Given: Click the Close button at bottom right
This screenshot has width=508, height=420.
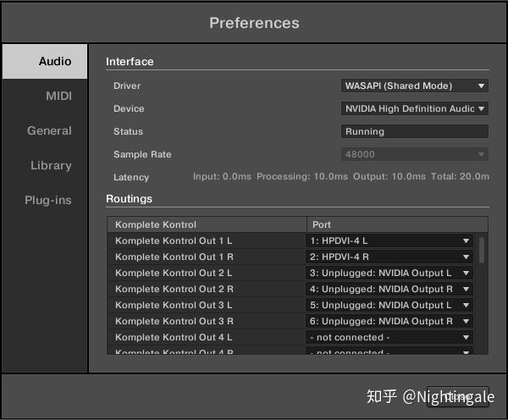Looking at the screenshot, I should tap(457, 396).
